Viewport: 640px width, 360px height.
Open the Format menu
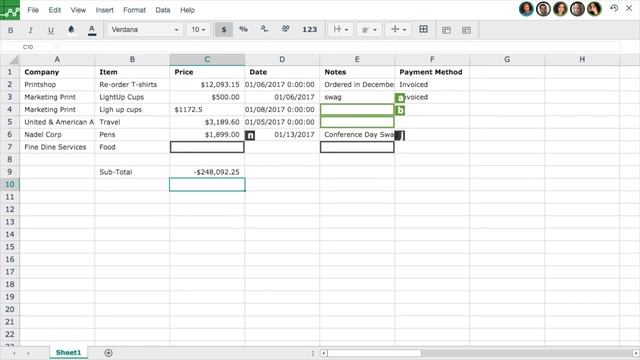tap(134, 10)
